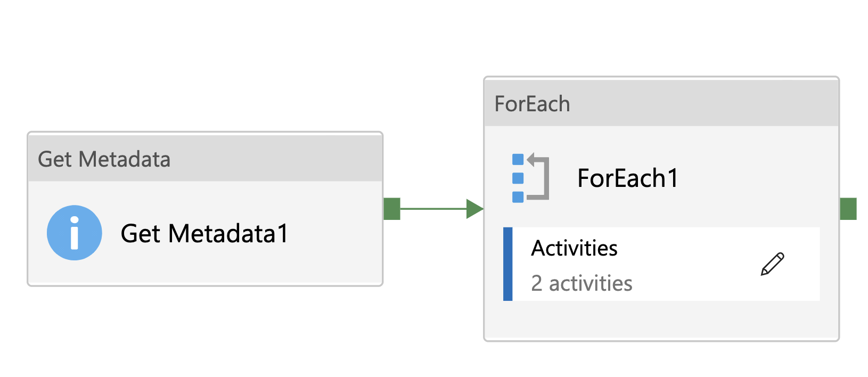Click the Get Metadata1 activity name
868x377 pixels.
[204, 234]
